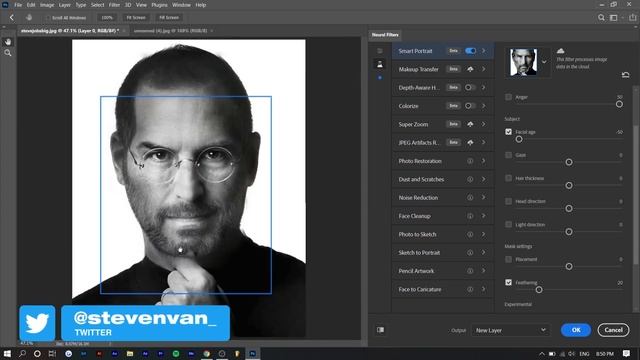Image resolution: width=640 pixels, height=360 pixels.
Task: Download the Super Zoom filter from cloud
Action: [470, 124]
